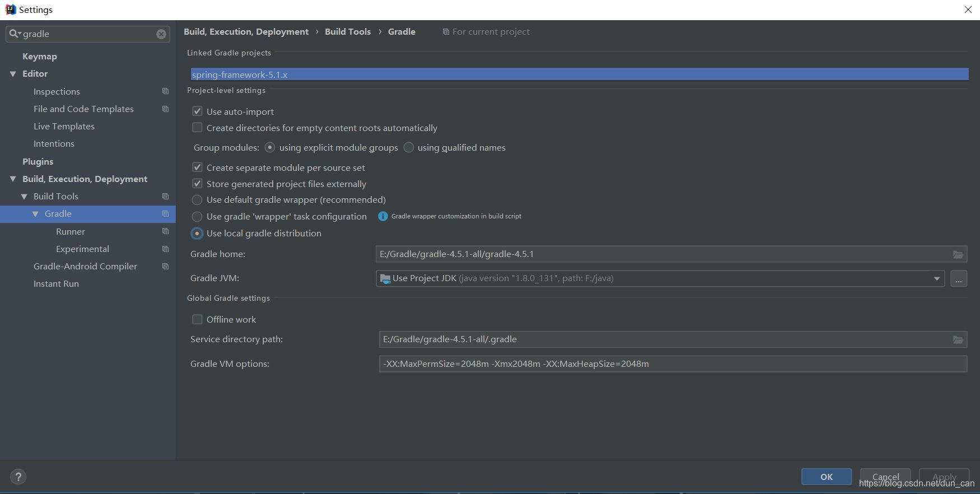Toggle Create separate module per source set
980x494 pixels.
click(x=197, y=167)
